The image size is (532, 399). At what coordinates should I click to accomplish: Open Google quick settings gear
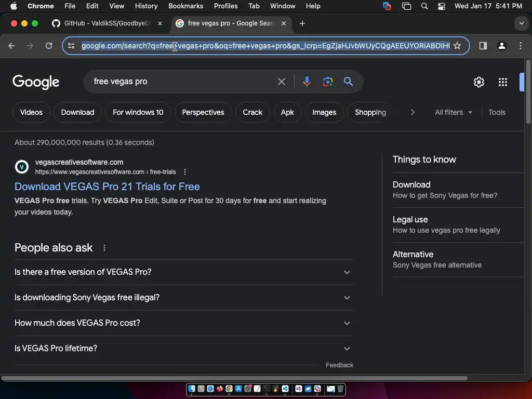pos(478,82)
